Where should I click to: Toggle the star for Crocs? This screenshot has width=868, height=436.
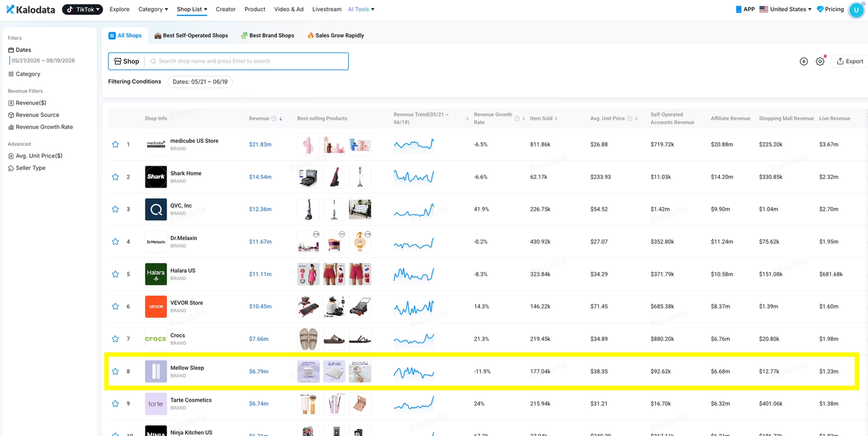(x=116, y=339)
